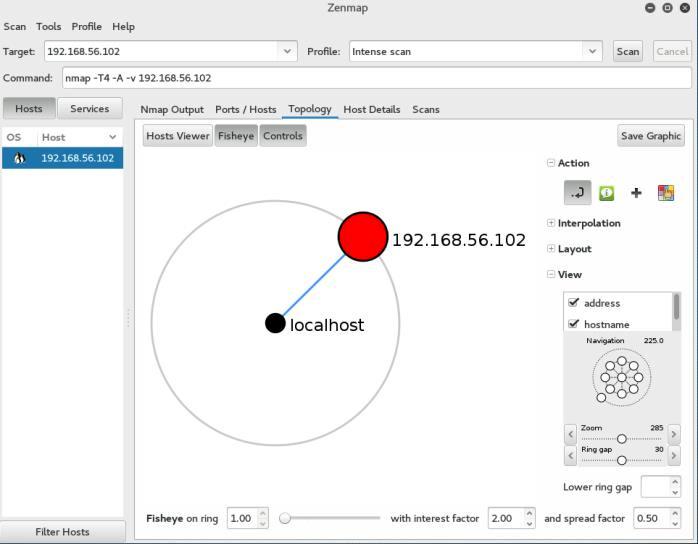Click the Fisheye ring slider handle
The width and height of the screenshot is (698, 544).
(285, 518)
